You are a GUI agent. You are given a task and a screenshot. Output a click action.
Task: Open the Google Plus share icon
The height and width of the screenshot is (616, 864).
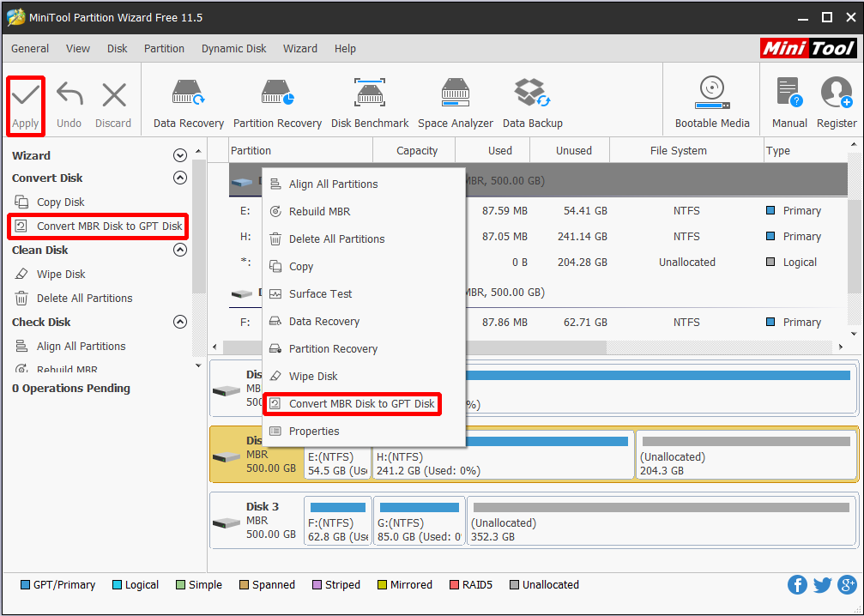(x=847, y=584)
